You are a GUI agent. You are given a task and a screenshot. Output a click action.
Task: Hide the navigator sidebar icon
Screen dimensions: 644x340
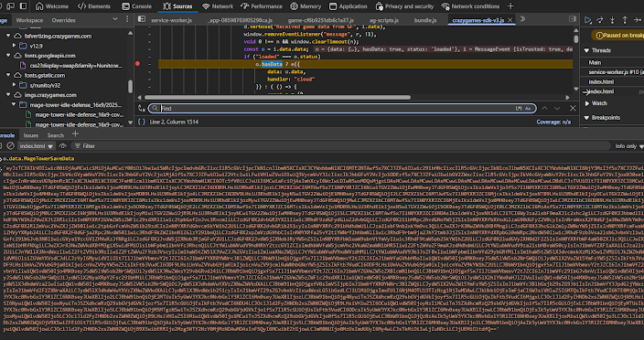pyautogui.click(x=141, y=19)
